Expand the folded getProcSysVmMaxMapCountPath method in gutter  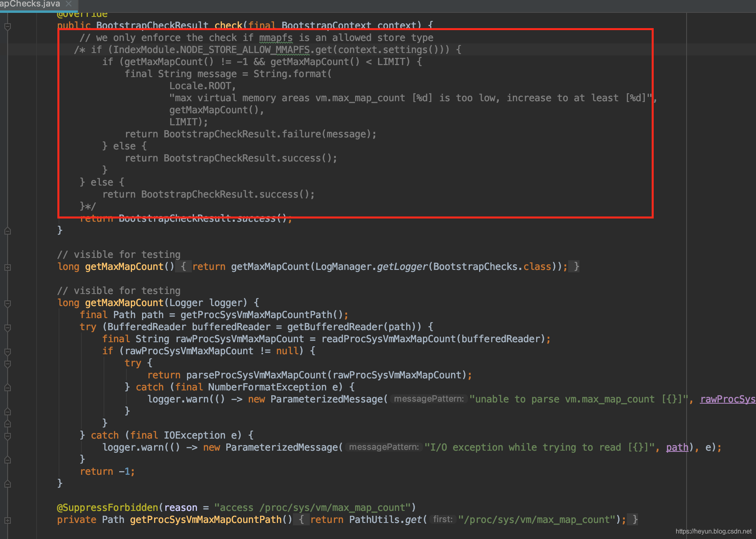tap(7, 520)
